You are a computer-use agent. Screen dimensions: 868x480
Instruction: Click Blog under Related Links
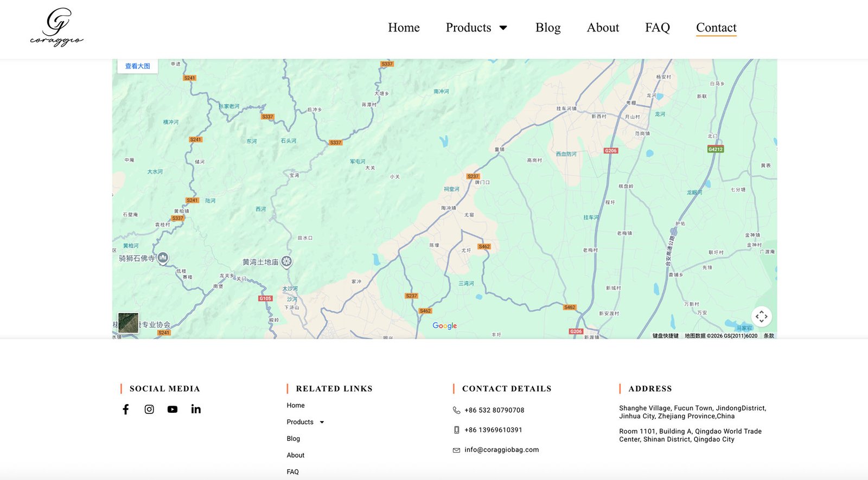[293, 438]
